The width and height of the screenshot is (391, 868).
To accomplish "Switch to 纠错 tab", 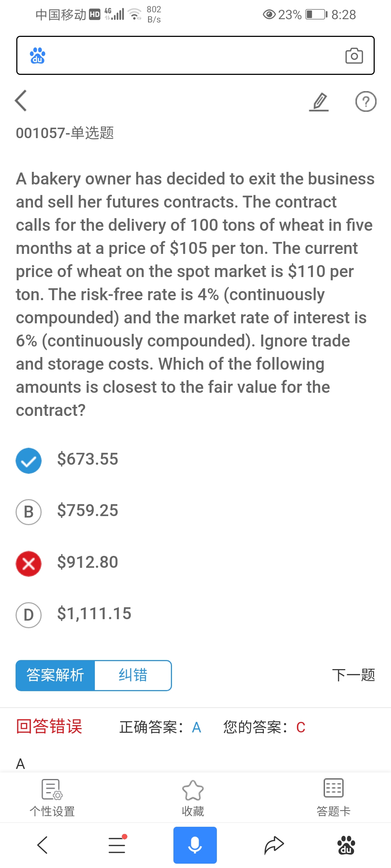I will [x=133, y=675].
